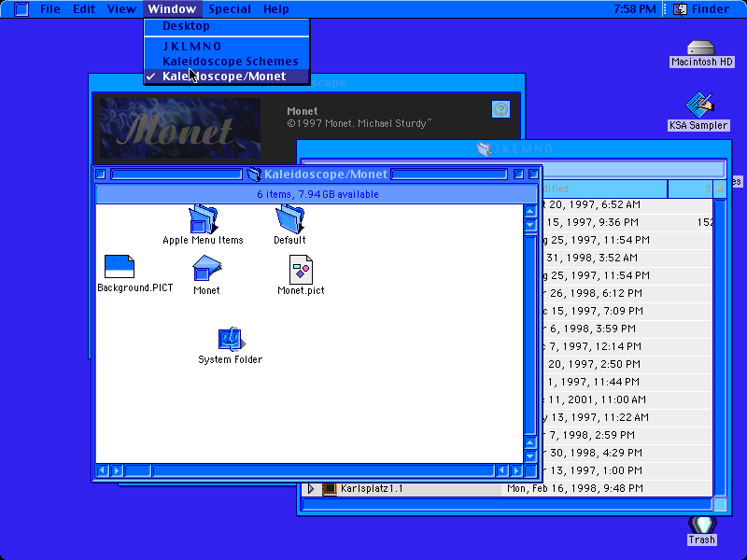
Task: Click the Monet banner preview image
Action: click(x=180, y=128)
